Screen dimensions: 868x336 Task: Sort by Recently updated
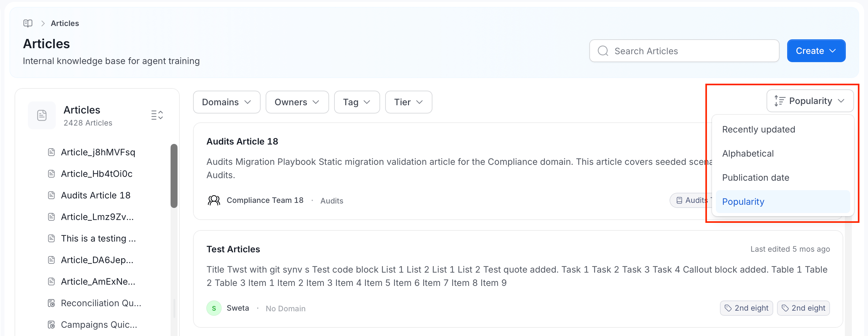point(782,129)
